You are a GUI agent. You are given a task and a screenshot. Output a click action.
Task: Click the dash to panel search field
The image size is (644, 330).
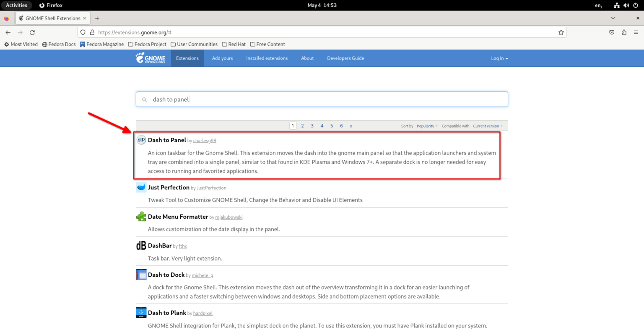tap(322, 99)
